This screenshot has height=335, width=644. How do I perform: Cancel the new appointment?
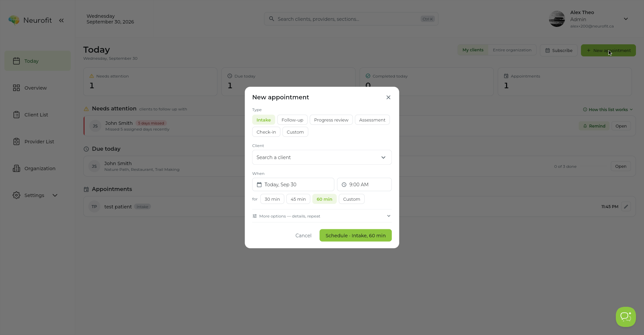pos(303,236)
